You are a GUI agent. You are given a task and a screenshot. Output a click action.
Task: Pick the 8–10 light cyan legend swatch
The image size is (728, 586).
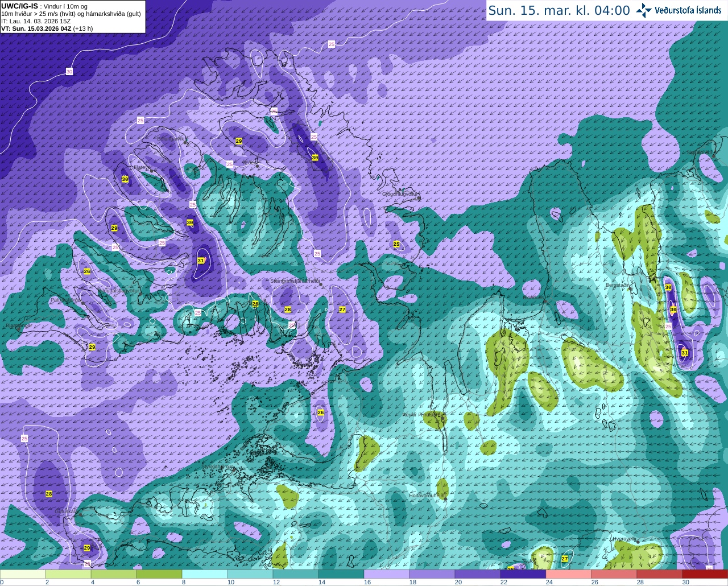[x=205, y=574]
